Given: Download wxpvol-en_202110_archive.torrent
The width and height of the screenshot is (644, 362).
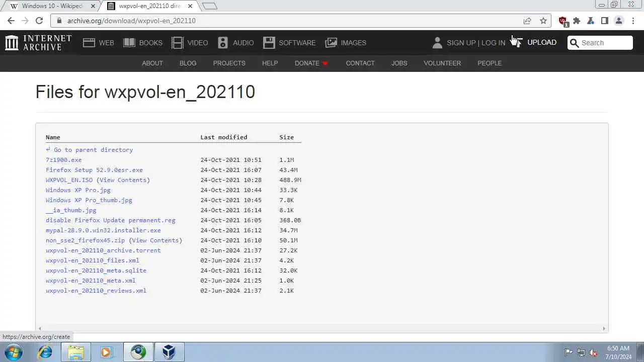Looking at the screenshot, I should 103,250.
